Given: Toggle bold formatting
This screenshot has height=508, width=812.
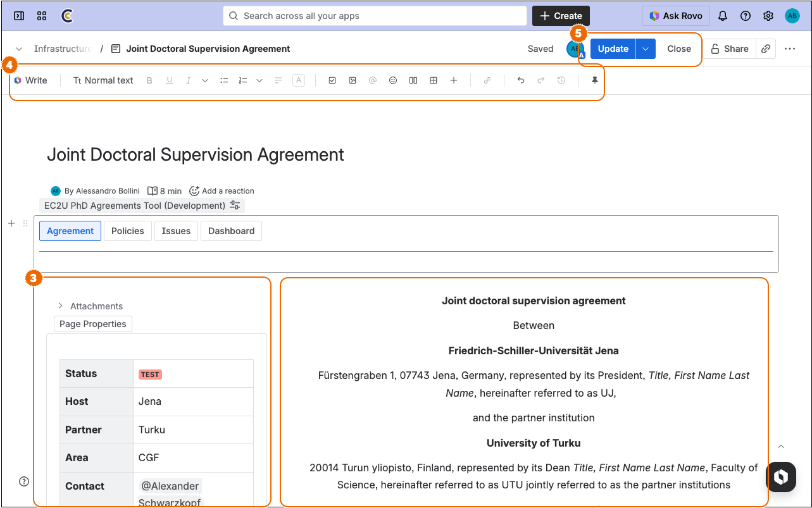Looking at the screenshot, I should pyautogui.click(x=149, y=80).
